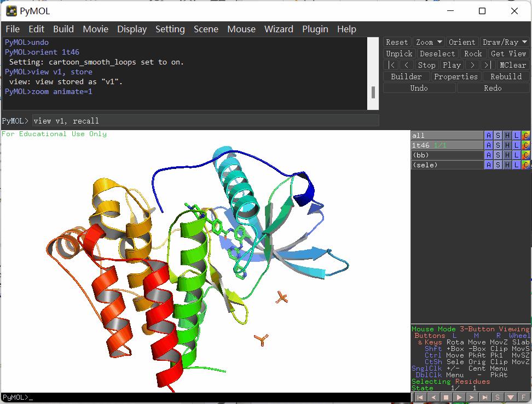532x404 pixels.
Task: Open the Wizard menu
Action: pos(279,29)
